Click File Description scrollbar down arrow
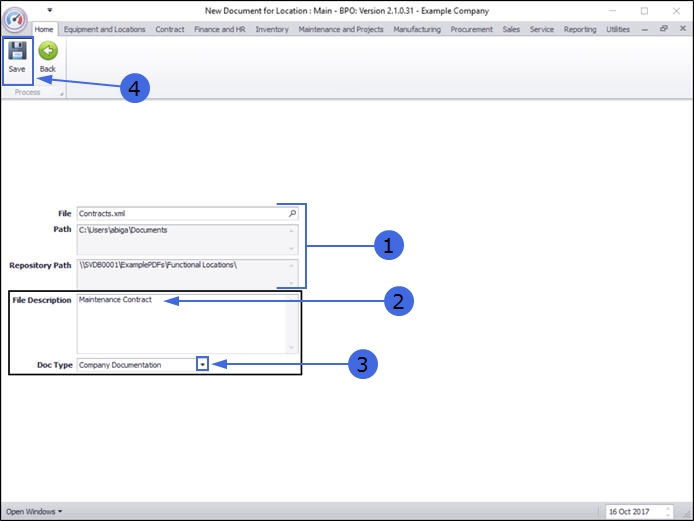Screen dimensions: 694x521 tap(291, 347)
